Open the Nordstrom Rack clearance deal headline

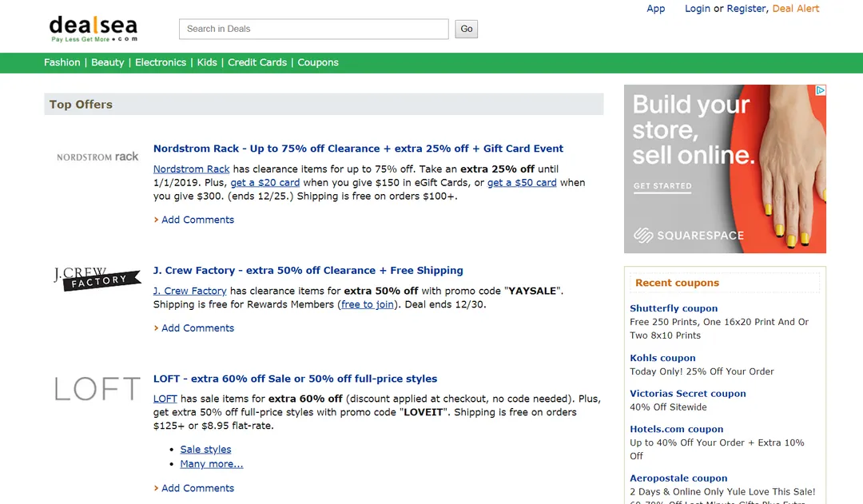tap(358, 149)
